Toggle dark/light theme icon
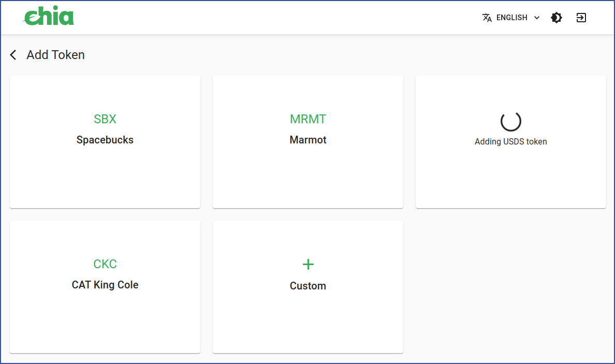 556,18
